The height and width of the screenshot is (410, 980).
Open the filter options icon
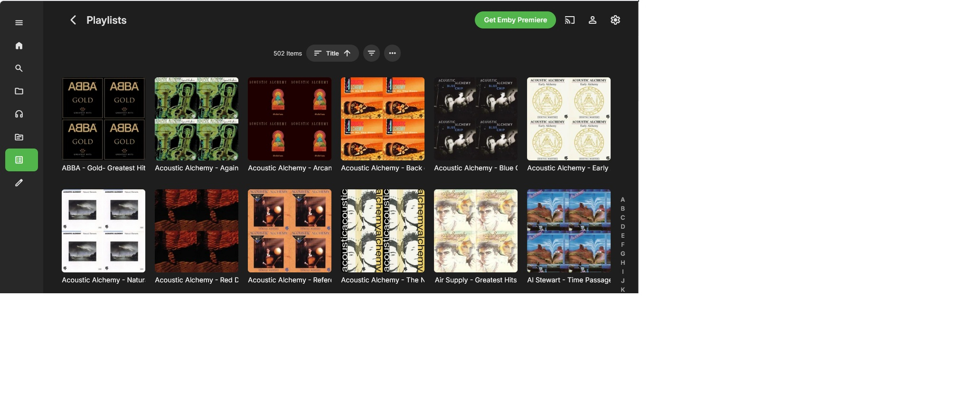click(371, 53)
